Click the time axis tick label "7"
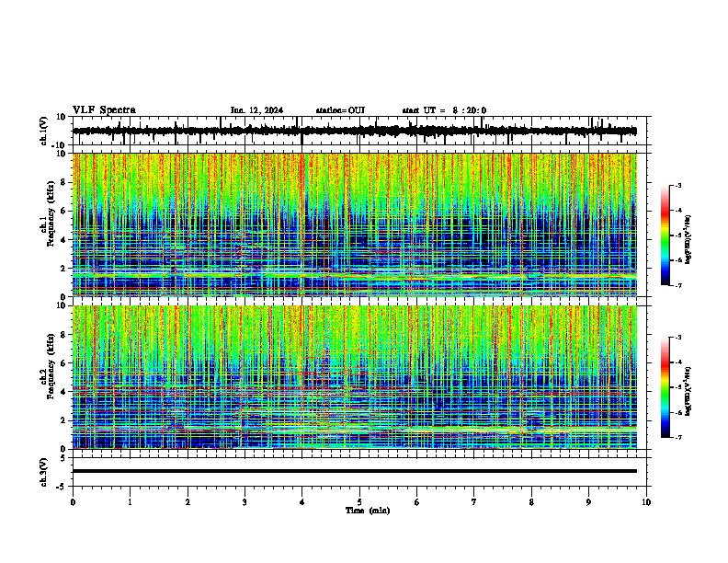Screen dimensions: 728x563 click(x=474, y=502)
